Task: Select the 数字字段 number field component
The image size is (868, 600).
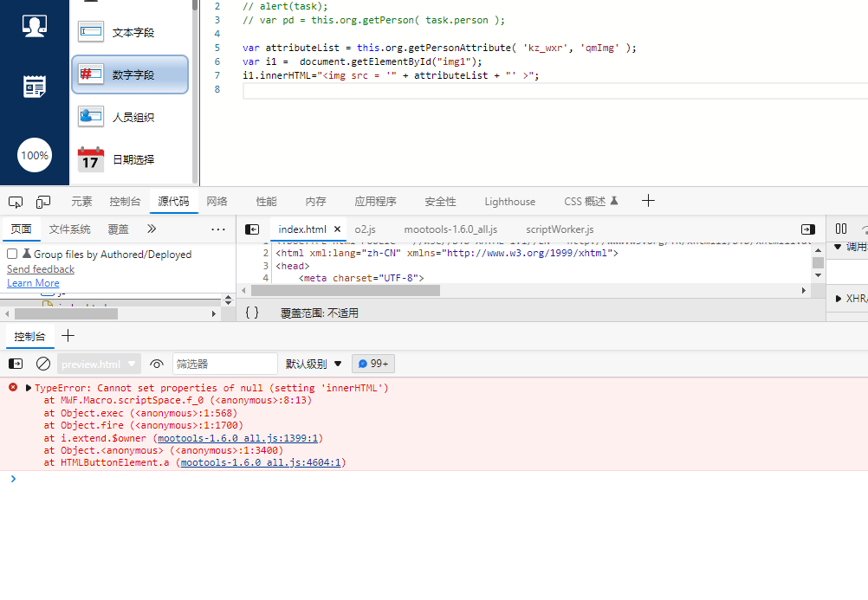Action: point(129,74)
